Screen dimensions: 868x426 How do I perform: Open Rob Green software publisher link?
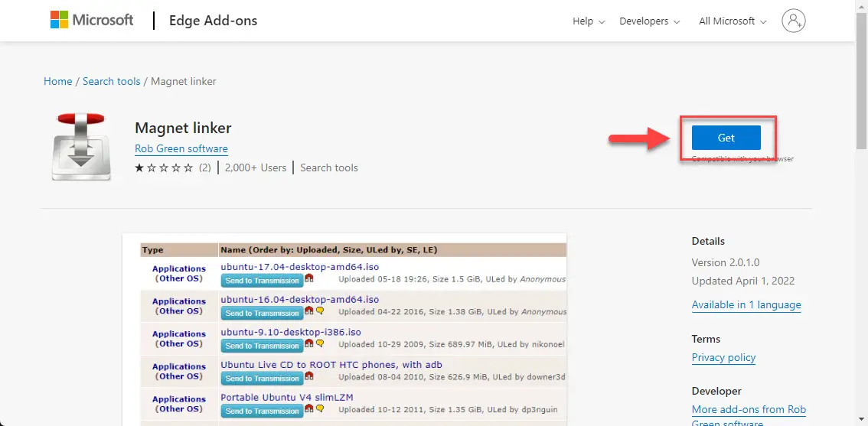point(181,149)
